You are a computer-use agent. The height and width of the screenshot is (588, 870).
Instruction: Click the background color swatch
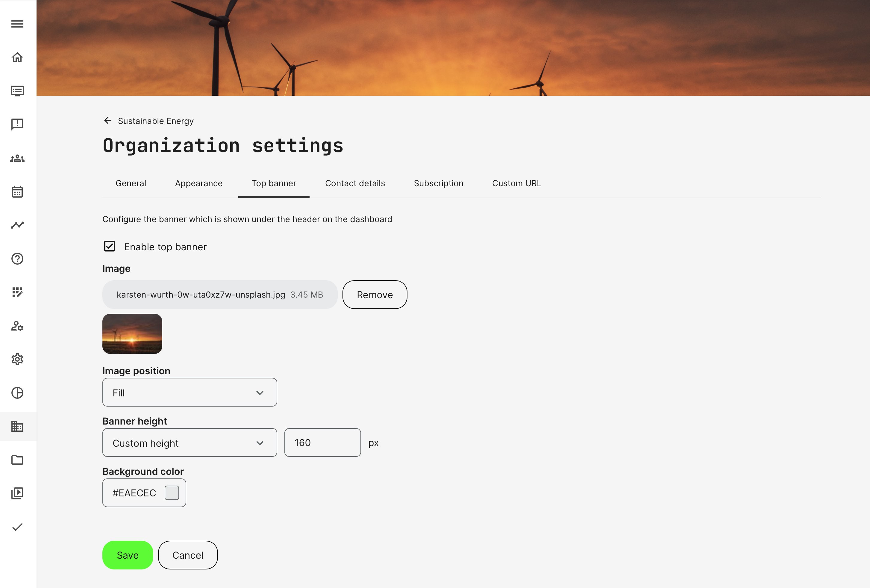172,493
